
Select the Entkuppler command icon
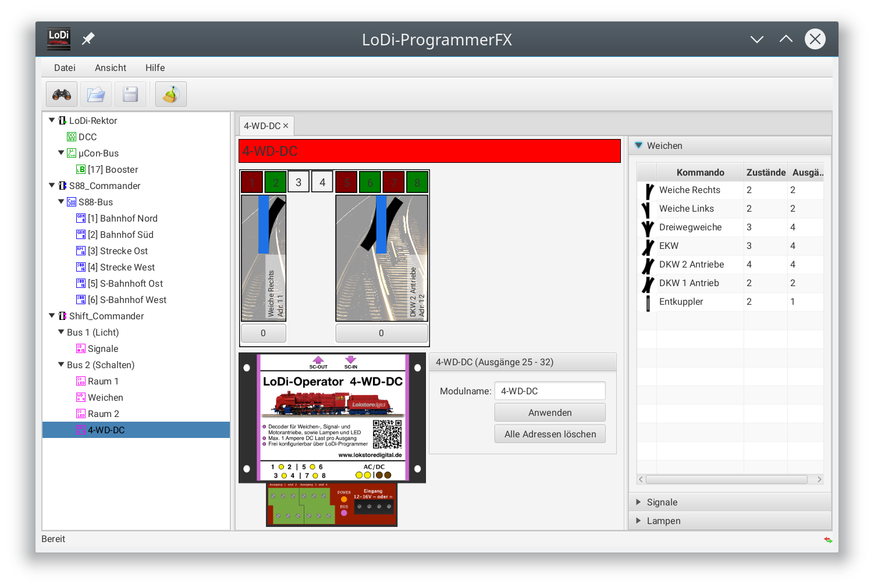tap(646, 301)
